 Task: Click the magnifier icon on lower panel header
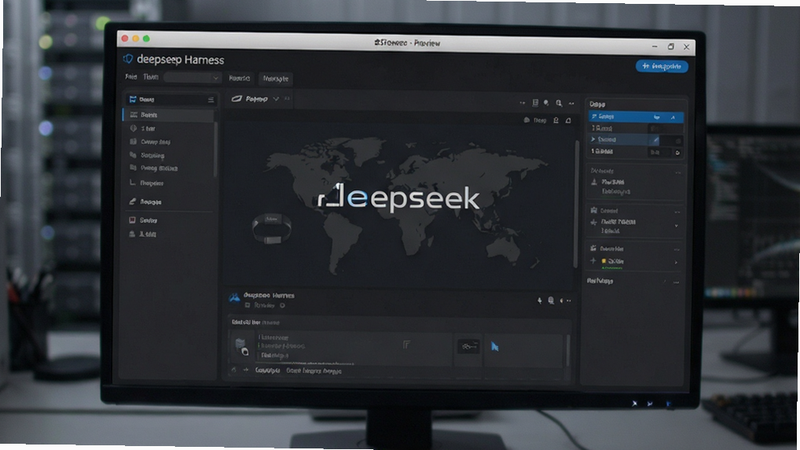(x=551, y=301)
